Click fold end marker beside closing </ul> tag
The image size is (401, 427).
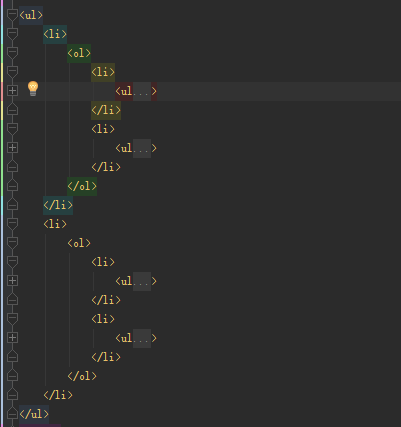tap(12, 414)
